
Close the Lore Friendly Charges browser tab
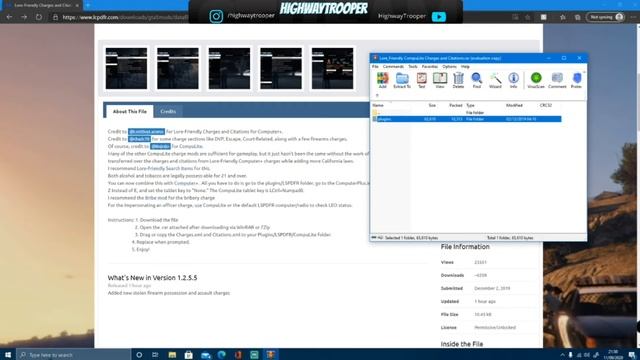(77, 5)
